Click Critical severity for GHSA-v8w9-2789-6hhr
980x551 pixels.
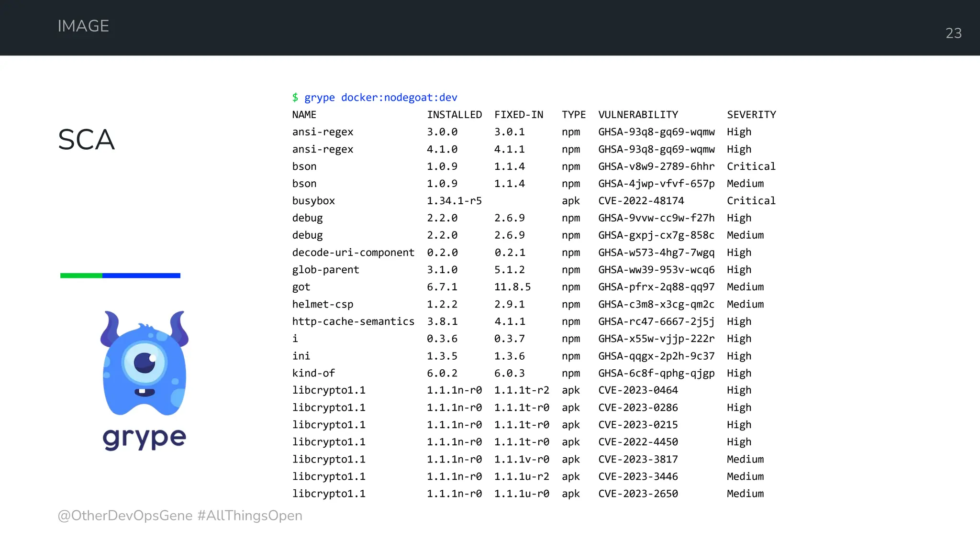(751, 166)
